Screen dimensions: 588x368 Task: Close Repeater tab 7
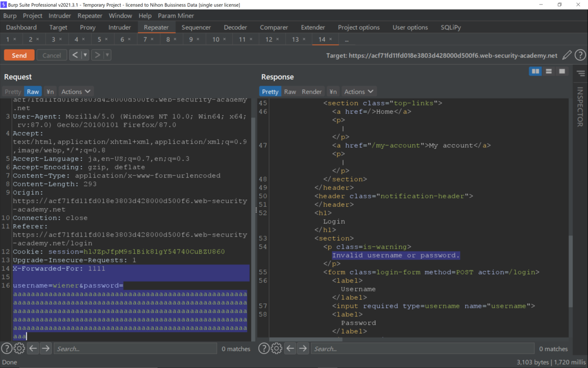click(152, 39)
